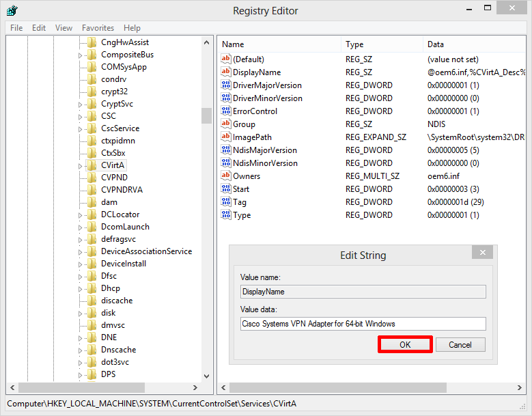Image resolution: width=532 pixels, height=416 pixels.
Task: Click the DriverMinorVersion DWORD icon
Action: click(x=225, y=98)
